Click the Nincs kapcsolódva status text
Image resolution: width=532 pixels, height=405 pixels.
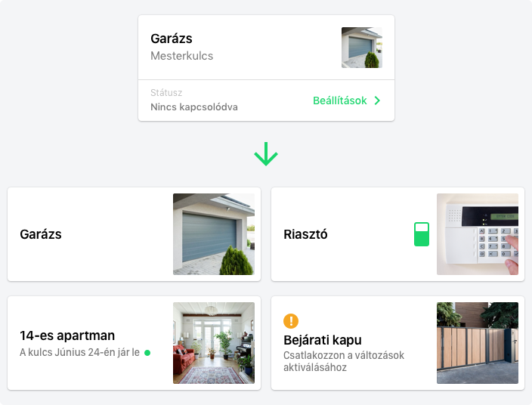click(194, 107)
